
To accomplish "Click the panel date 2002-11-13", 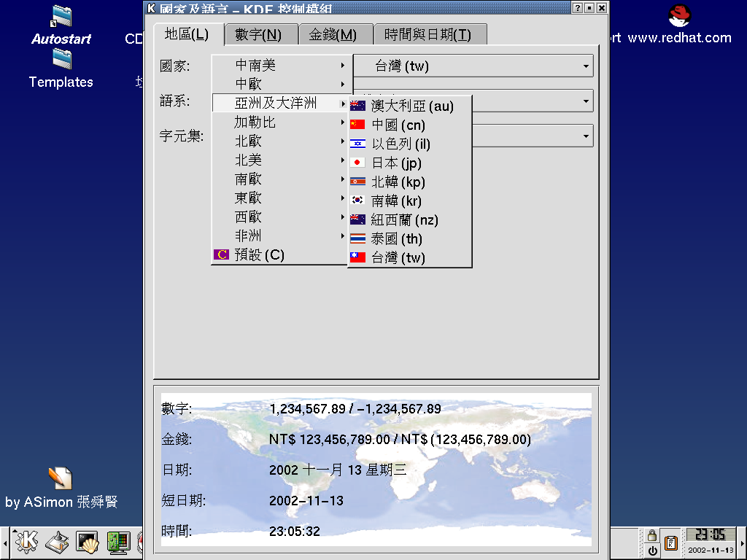I will [x=711, y=551].
